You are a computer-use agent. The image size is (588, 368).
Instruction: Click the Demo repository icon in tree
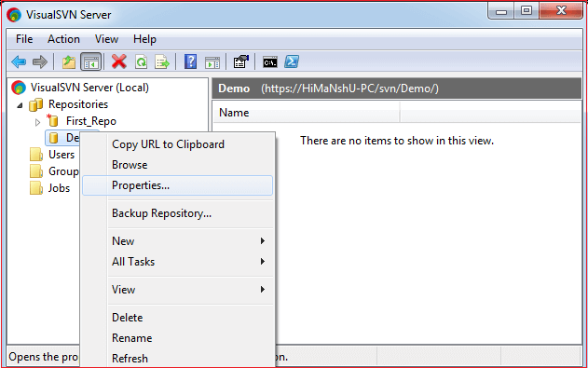[x=54, y=138]
